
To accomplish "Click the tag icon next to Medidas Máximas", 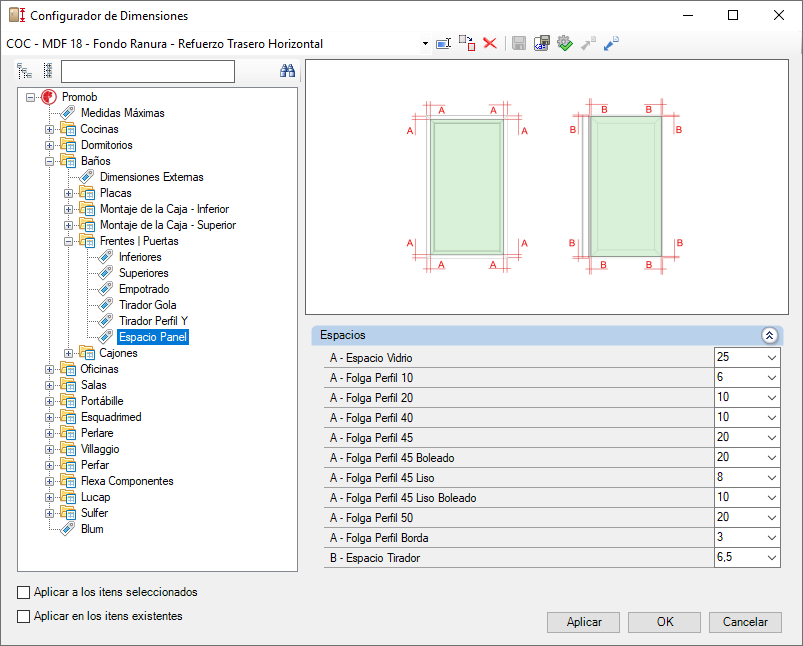I will (68, 113).
